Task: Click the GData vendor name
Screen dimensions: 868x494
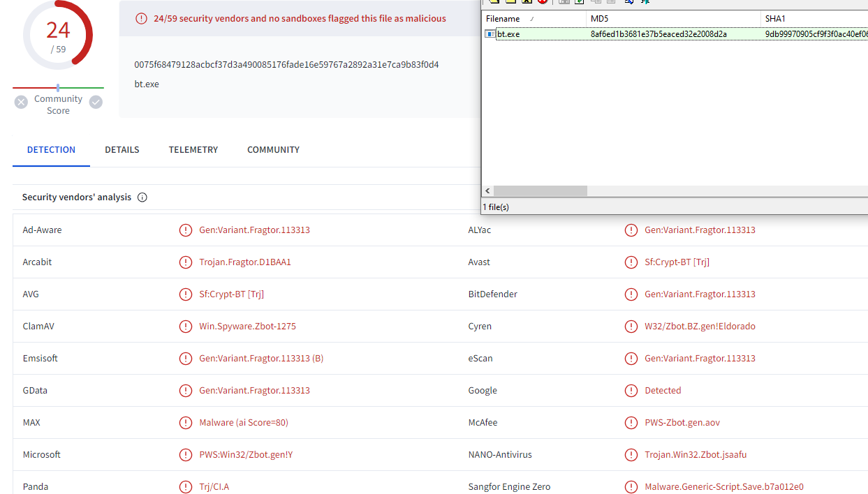Action: point(35,391)
